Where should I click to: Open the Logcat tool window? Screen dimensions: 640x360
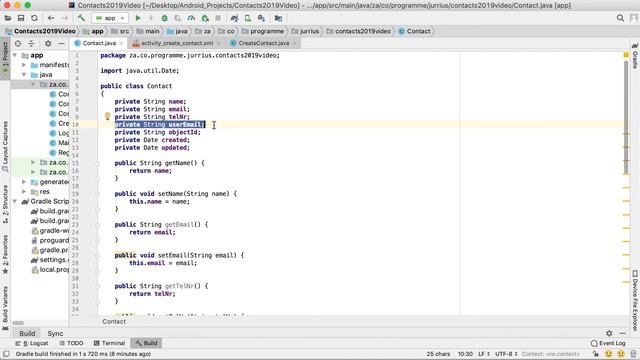(32, 343)
